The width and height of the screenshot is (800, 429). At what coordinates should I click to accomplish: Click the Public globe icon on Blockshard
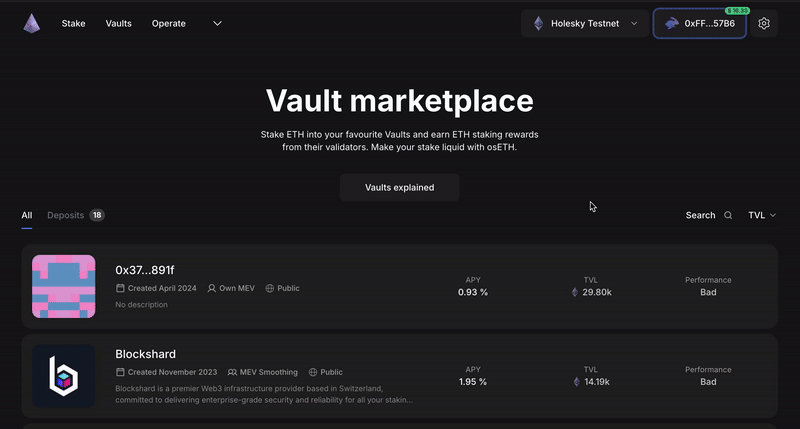click(x=313, y=372)
